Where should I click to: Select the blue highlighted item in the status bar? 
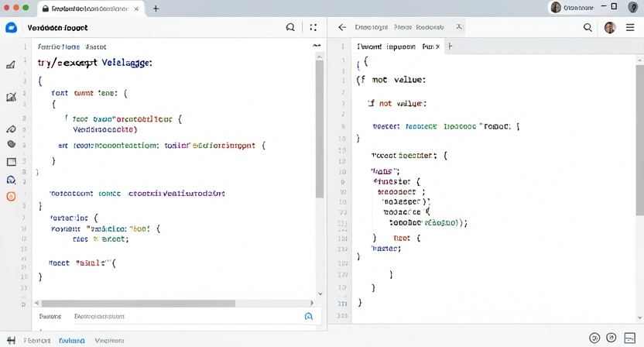72,341
